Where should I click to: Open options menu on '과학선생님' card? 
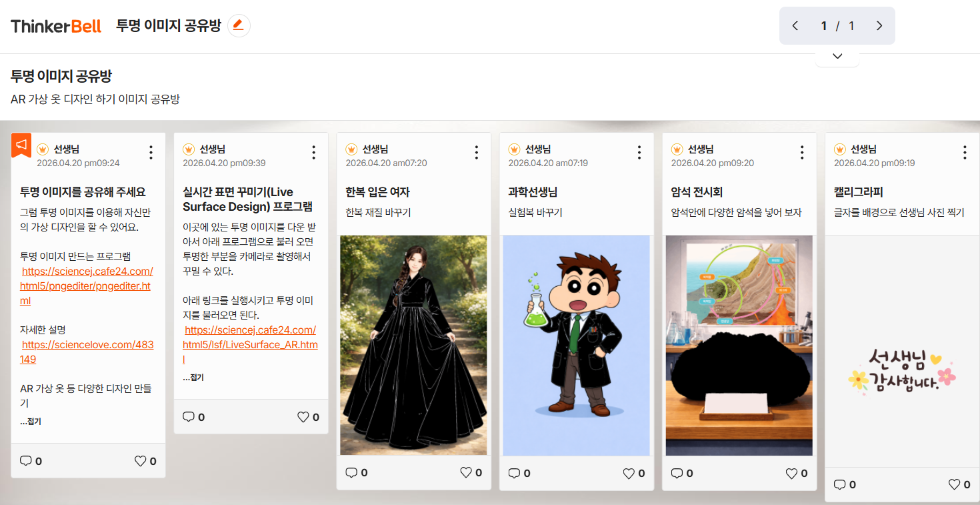coord(639,153)
